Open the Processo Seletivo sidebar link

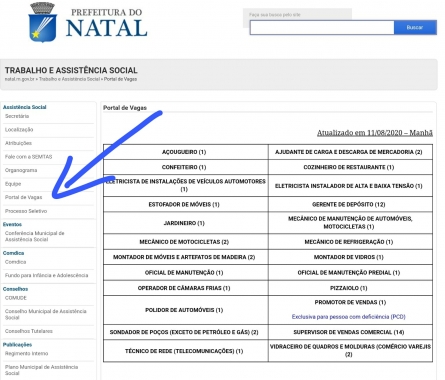click(26, 211)
